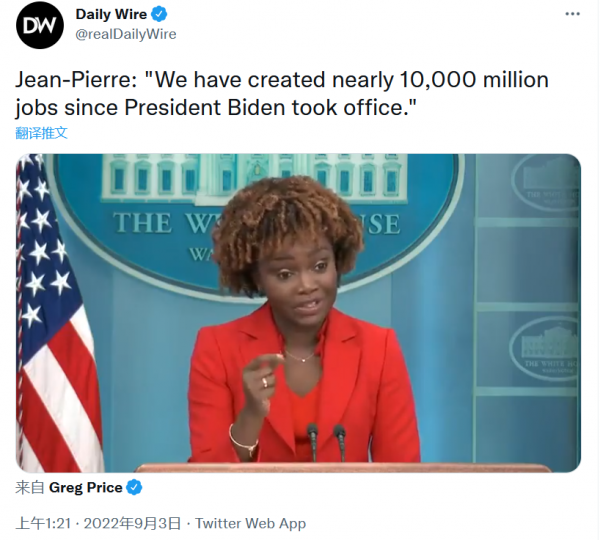Open the Twitter Web App source link
Viewport: 600px width, 540px height.
coord(251,523)
